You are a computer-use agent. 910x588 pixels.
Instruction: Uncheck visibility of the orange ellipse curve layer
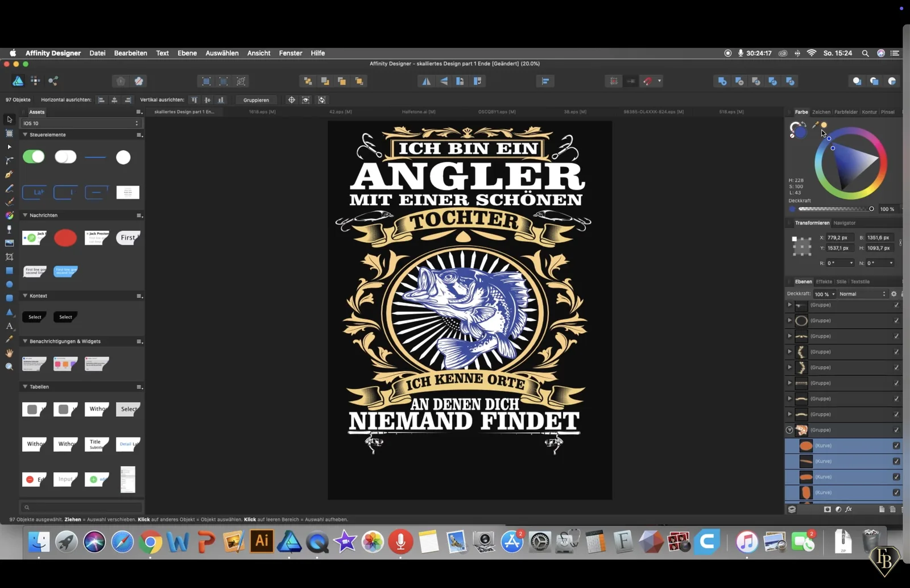coord(896,446)
